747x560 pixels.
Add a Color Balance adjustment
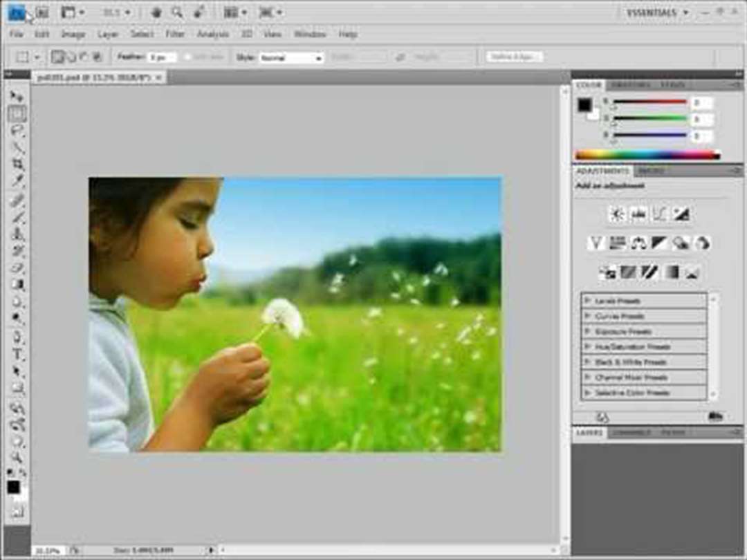638,243
